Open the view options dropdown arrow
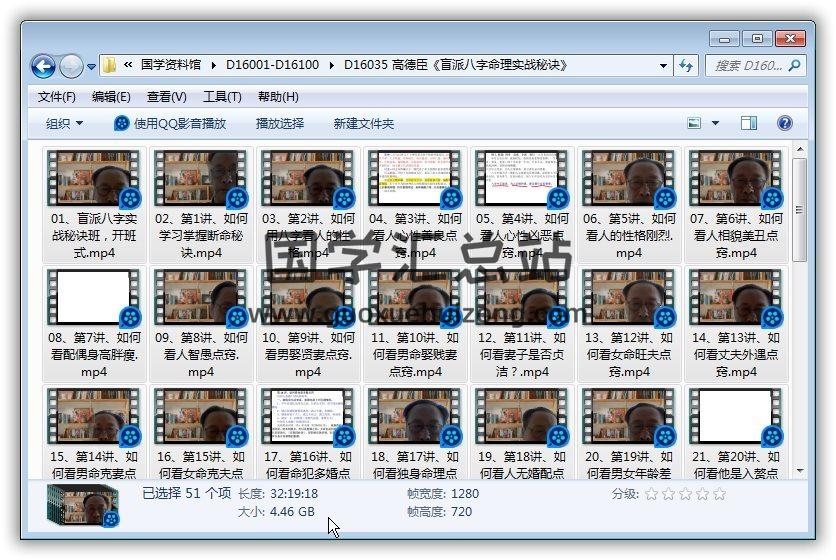836x560 pixels. (716, 123)
